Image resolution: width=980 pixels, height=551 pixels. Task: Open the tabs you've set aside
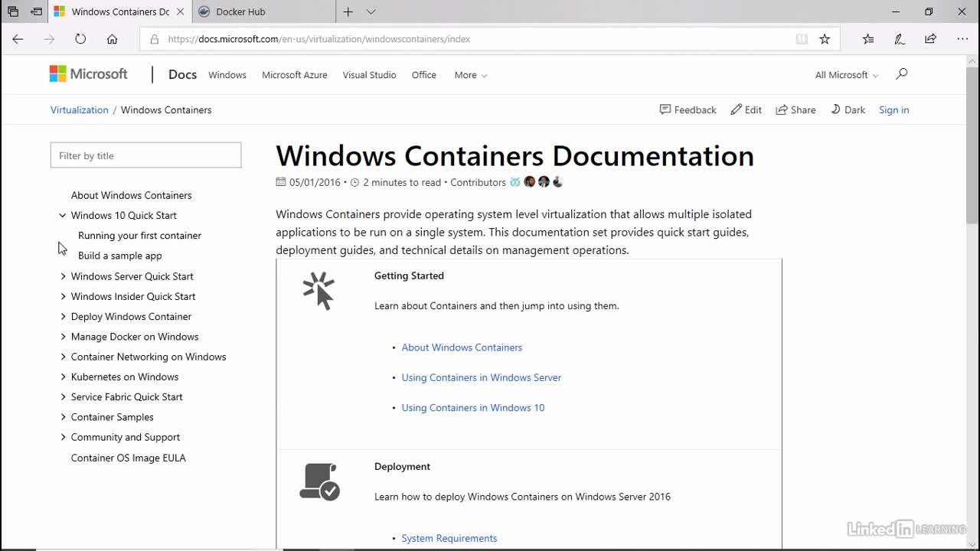pos(13,11)
